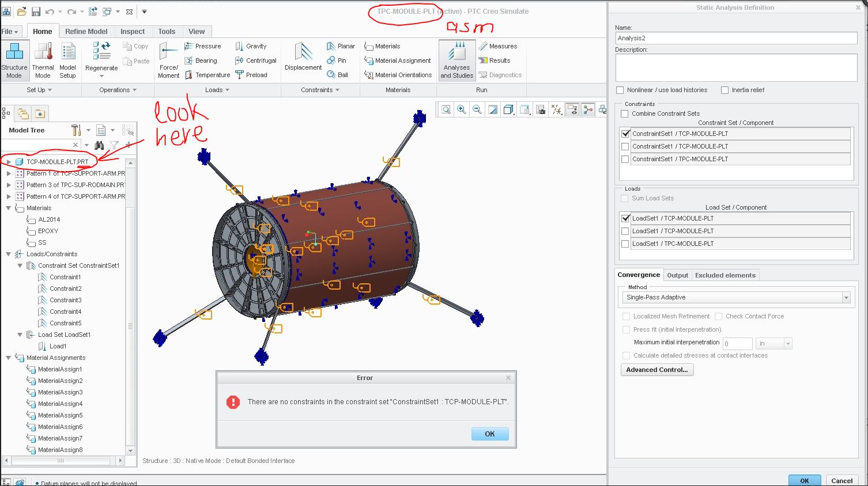The image size is (868, 486).
Task: Create a Displacement constraint
Action: tap(303, 57)
